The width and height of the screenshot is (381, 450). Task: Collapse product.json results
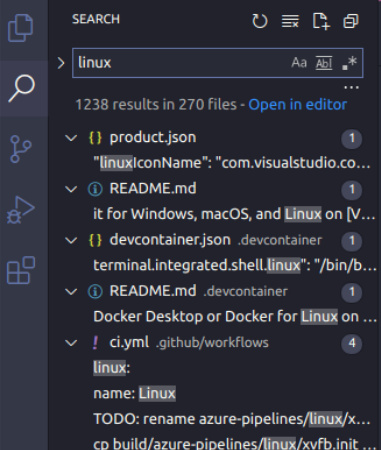pos(71,138)
